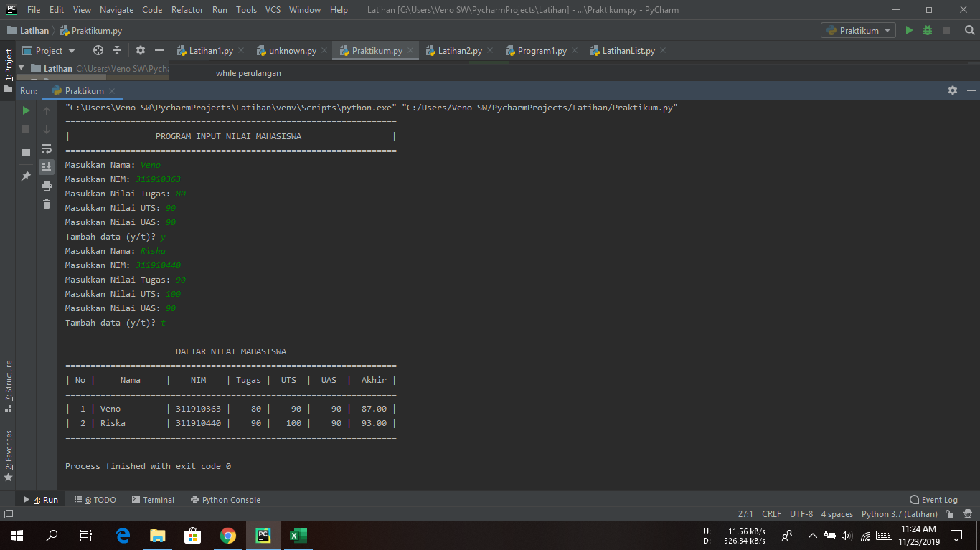The height and width of the screenshot is (550, 980).
Task: Collapse all in the Project tool window
Action: pyautogui.click(x=117, y=50)
